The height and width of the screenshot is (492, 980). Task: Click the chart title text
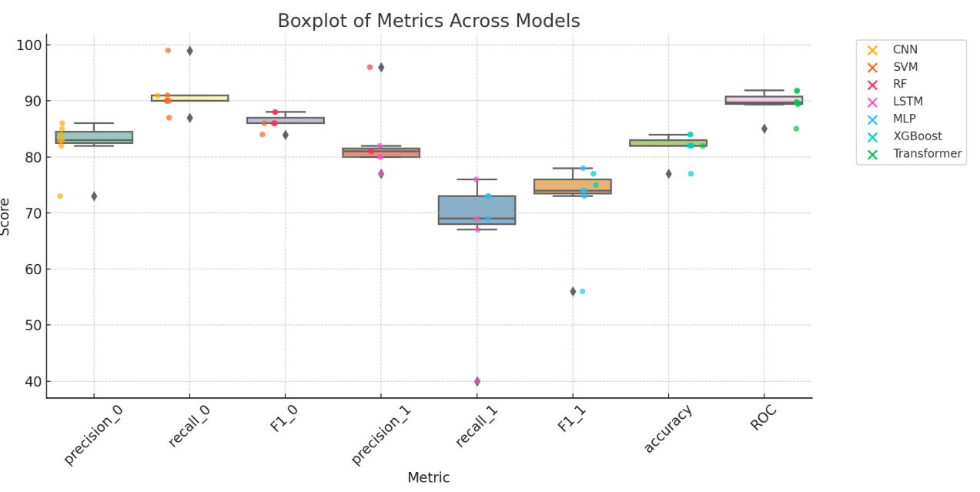tap(429, 21)
